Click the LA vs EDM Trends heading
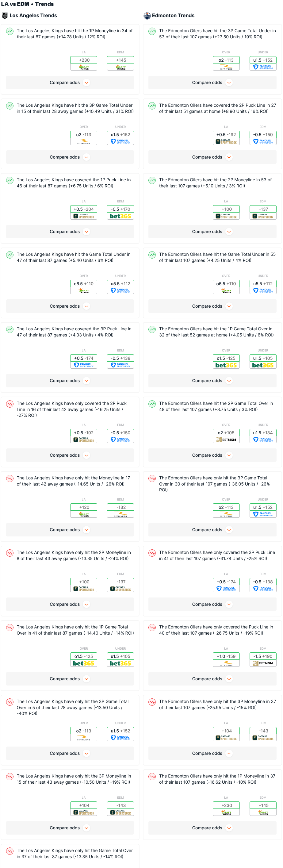Screen dimensions: 283x868 pos(27,4)
